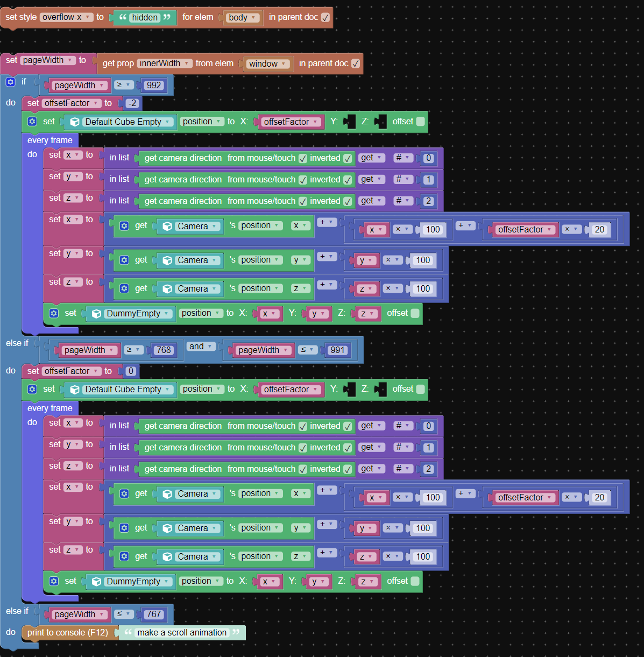
Task: Select the first every frame block label
Action: 50,140
